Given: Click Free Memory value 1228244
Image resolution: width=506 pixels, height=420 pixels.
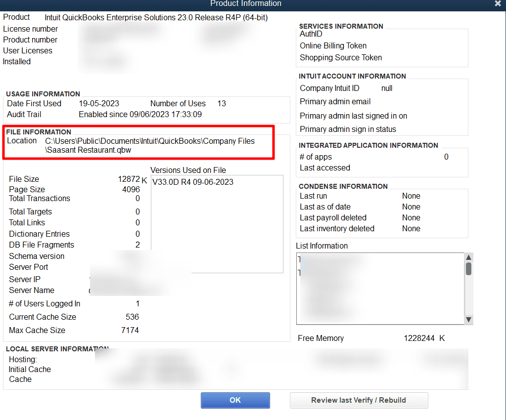Looking at the screenshot, I should pos(419,338).
